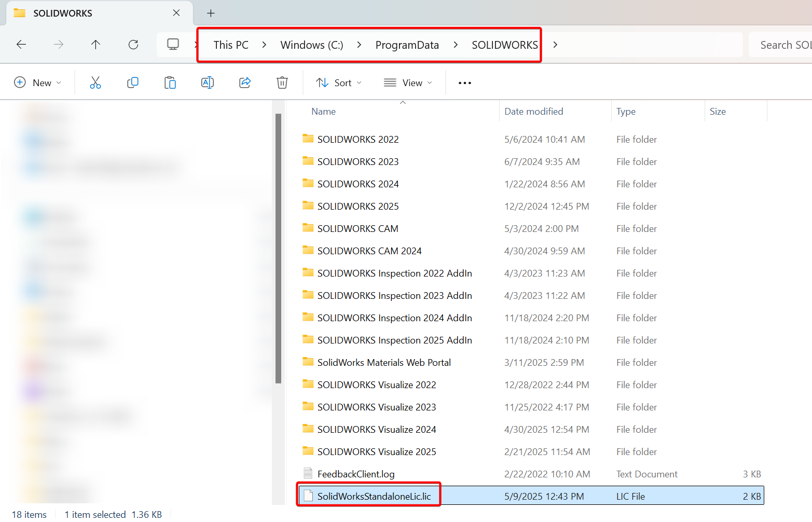Open the View layout dropdown

tap(408, 83)
